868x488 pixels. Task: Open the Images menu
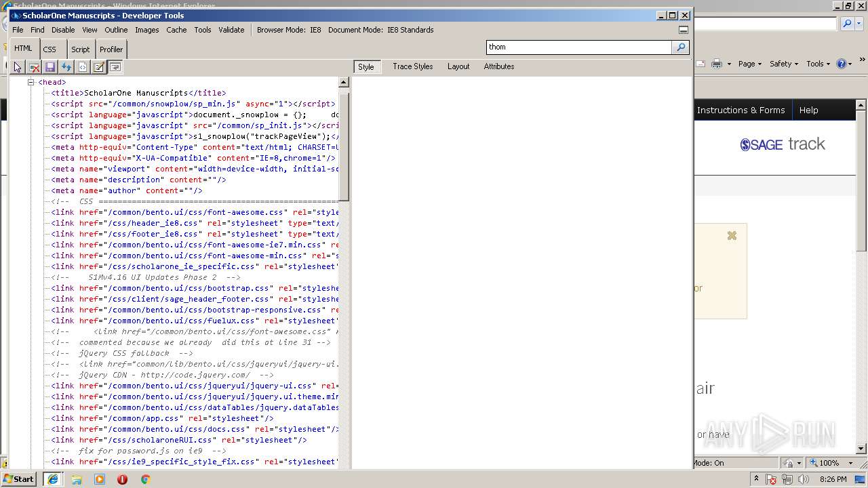pos(146,30)
